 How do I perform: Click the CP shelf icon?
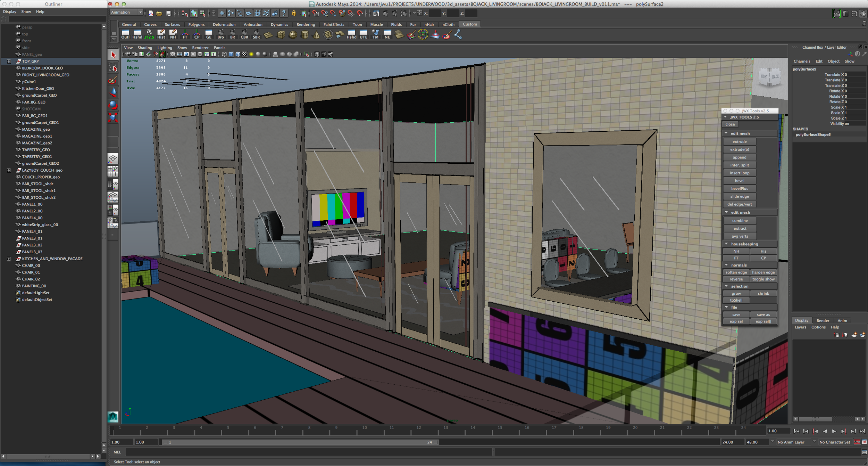[197, 34]
